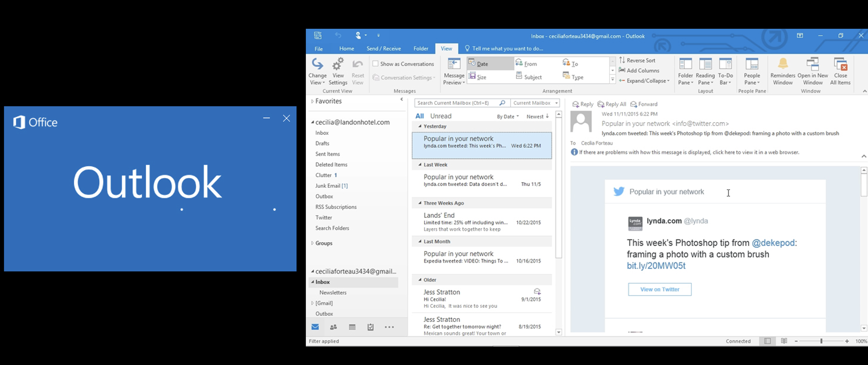Collapse the Three Weeks Ago group

click(x=420, y=203)
